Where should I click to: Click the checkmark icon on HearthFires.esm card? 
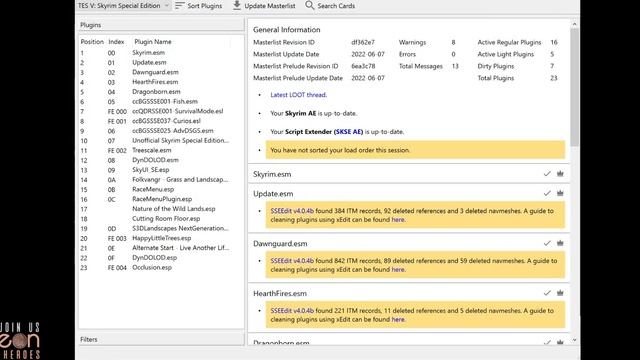point(547,293)
